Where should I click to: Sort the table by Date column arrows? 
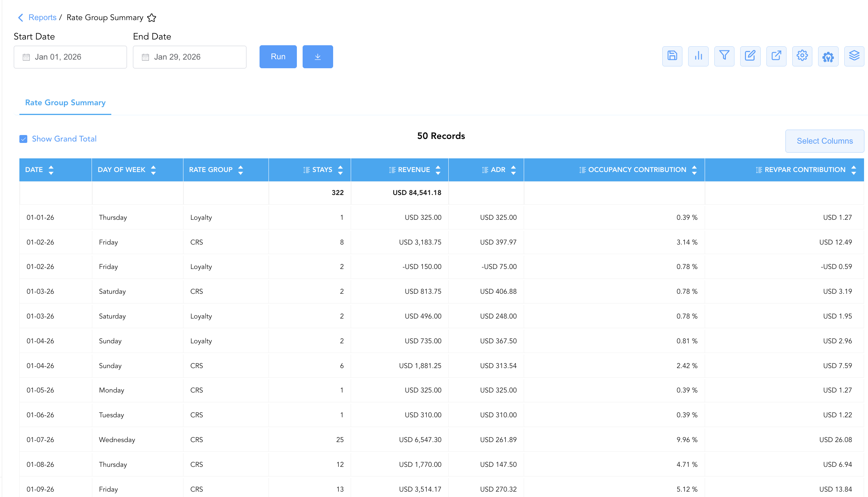[x=51, y=170]
